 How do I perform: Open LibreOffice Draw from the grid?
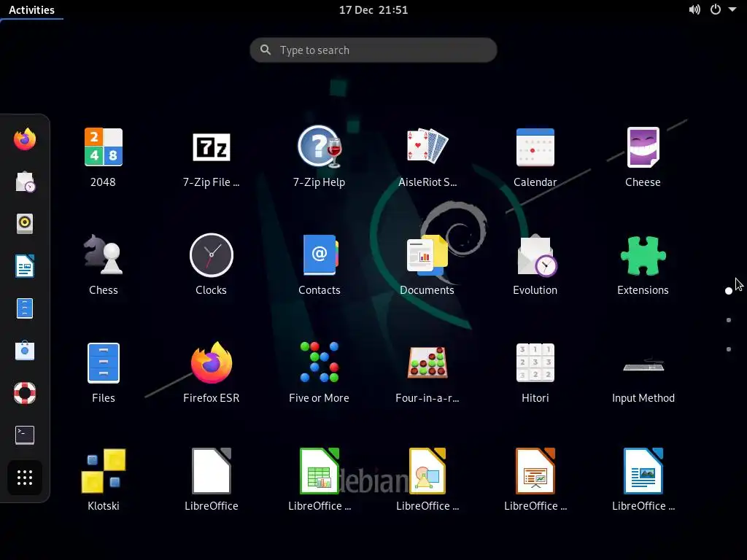(x=427, y=470)
